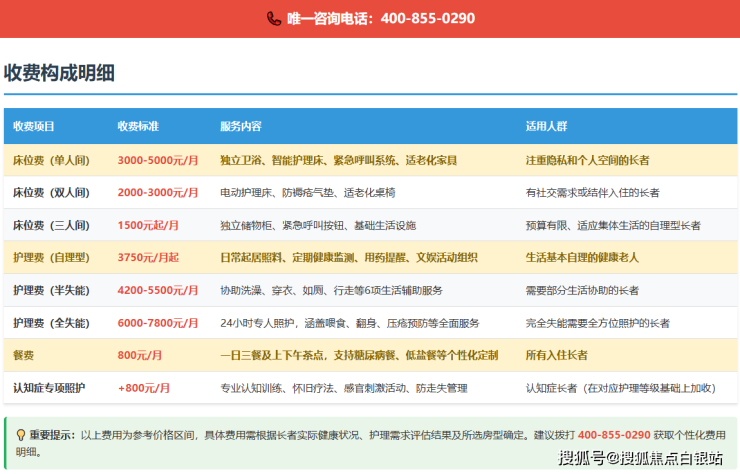Click the +800元/月 price for 认知症专项照护

tap(144, 388)
